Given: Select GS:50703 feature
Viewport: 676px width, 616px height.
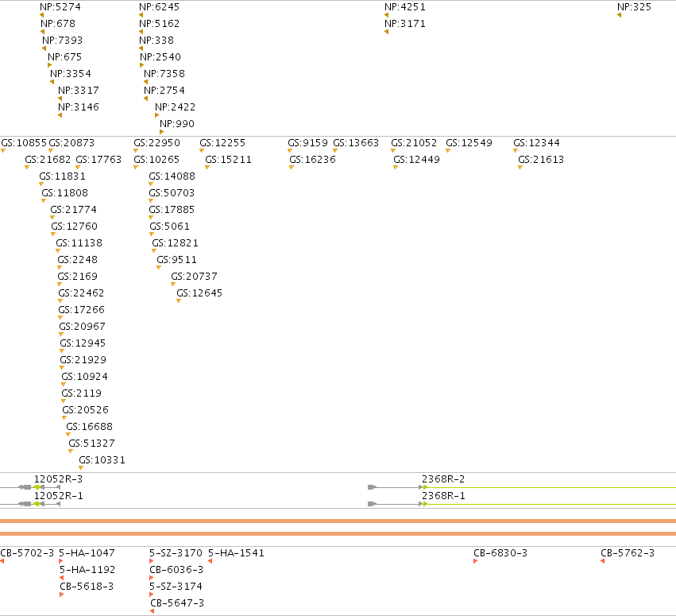Looking at the screenshot, I should coord(172,193).
